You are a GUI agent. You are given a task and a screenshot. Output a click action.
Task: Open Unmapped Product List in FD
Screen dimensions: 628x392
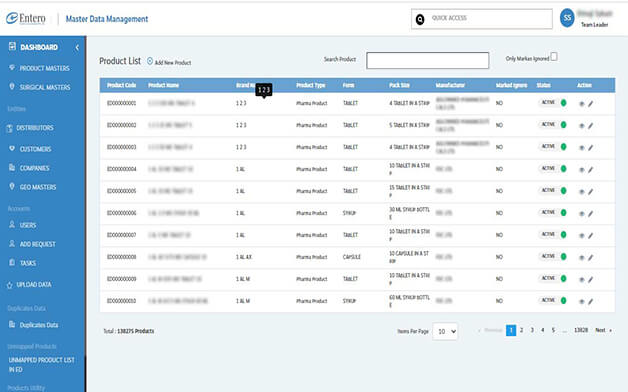tap(41, 364)
